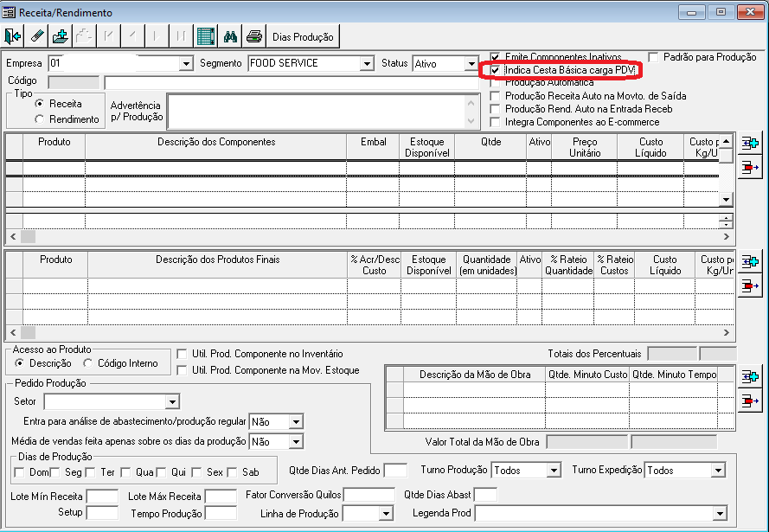This screenshot has height=532, width=769.
Task: Check Util. Prod. Componente na Mov. Estoque
Action: pyautogui.click(x=182, y=370)
